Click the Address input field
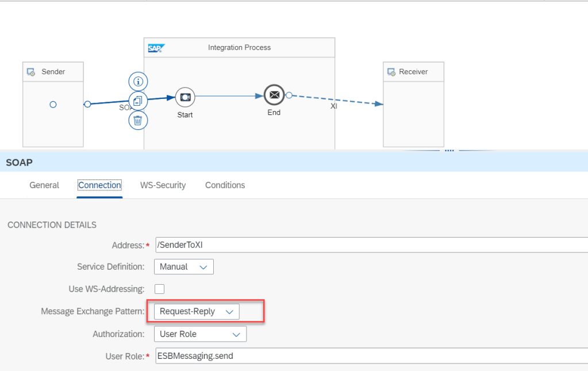This screenshot has width=588, height=371. click(368, 245)
